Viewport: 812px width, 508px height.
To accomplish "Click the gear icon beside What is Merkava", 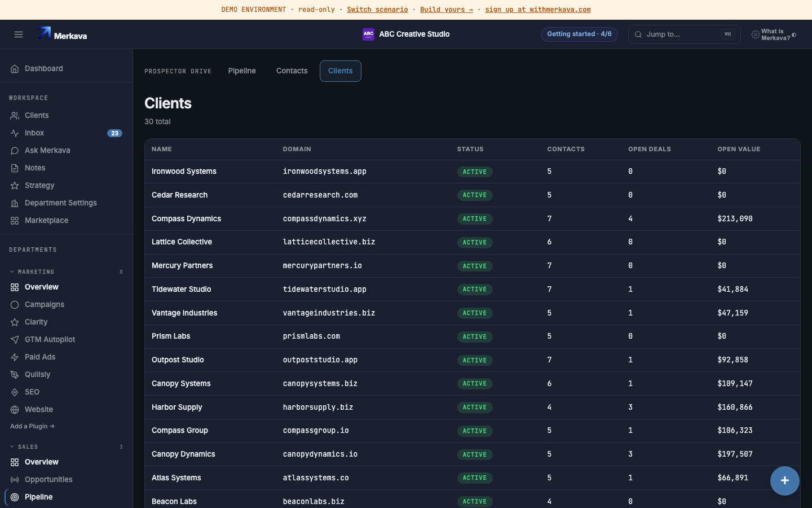I will [x=755, y=34].
